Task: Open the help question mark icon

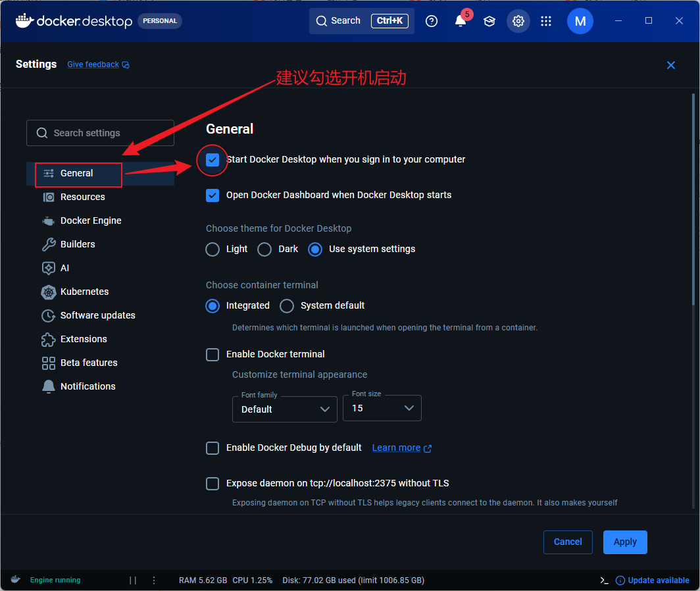Action: point(432,21)
